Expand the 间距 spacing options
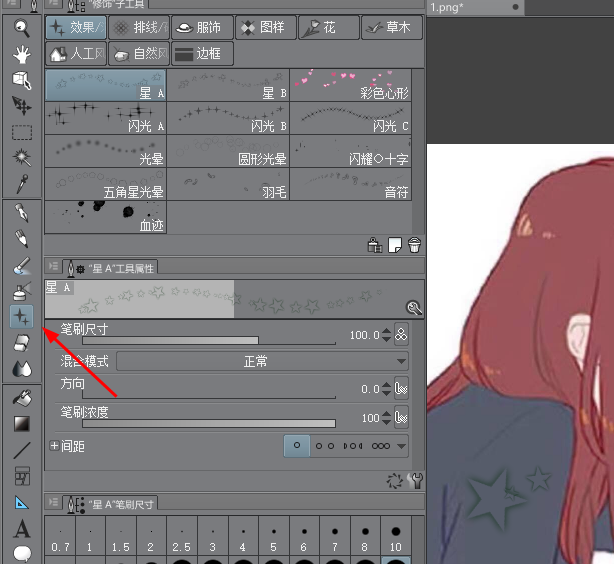Image resolution: width=614 pixels, height=564 pixels. point(54,445)
